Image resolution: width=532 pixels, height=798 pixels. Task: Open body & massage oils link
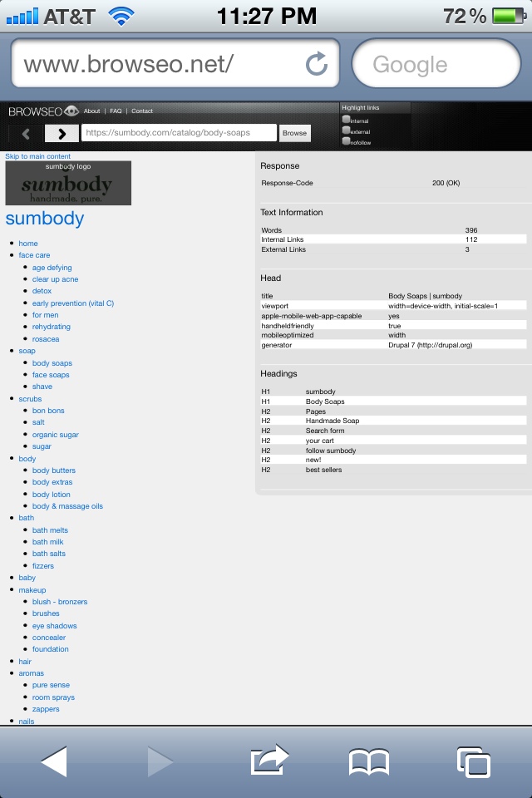[67, 506]
